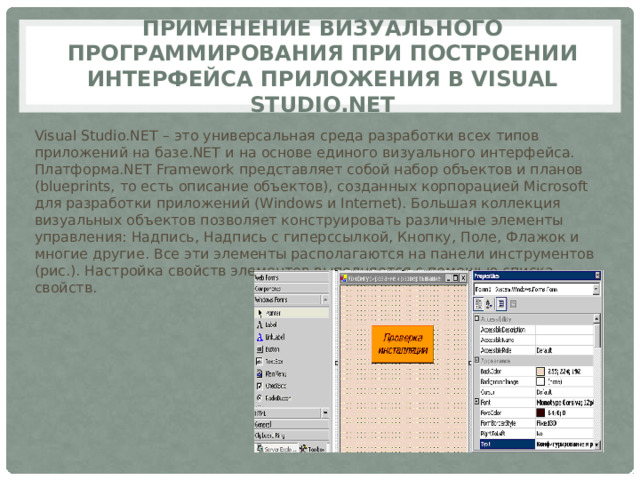The image size is (640, 480).
Task: Switch to the Toolbox bottom tab
Action: (x=313, y=449)
